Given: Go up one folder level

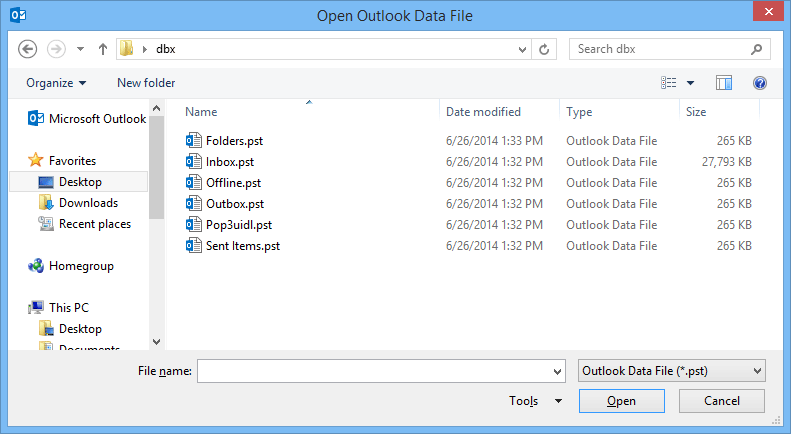Looking at the screenshot, I should coord(103,49).
